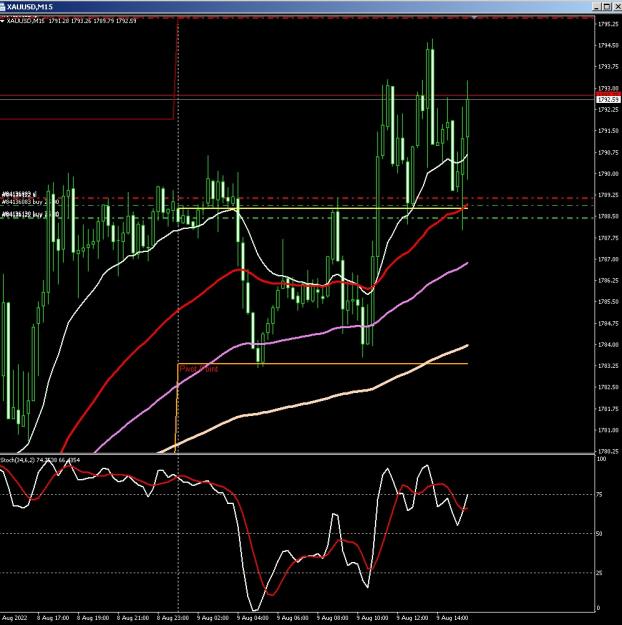622x625 pixels.
Task: Click the 1791.50 price scale label
Action: (x=608, y=131)
